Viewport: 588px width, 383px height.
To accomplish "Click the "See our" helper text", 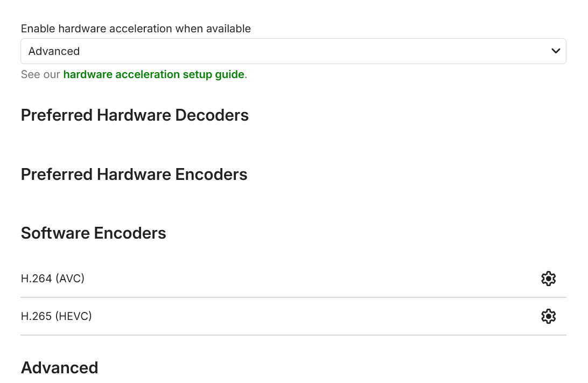I will 40,74.
